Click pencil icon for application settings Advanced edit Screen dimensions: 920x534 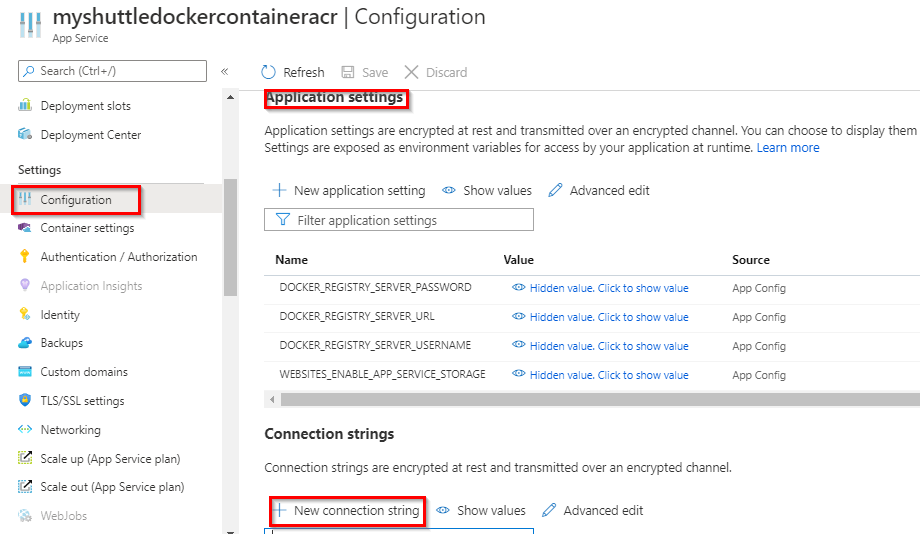tap(555, 190)
